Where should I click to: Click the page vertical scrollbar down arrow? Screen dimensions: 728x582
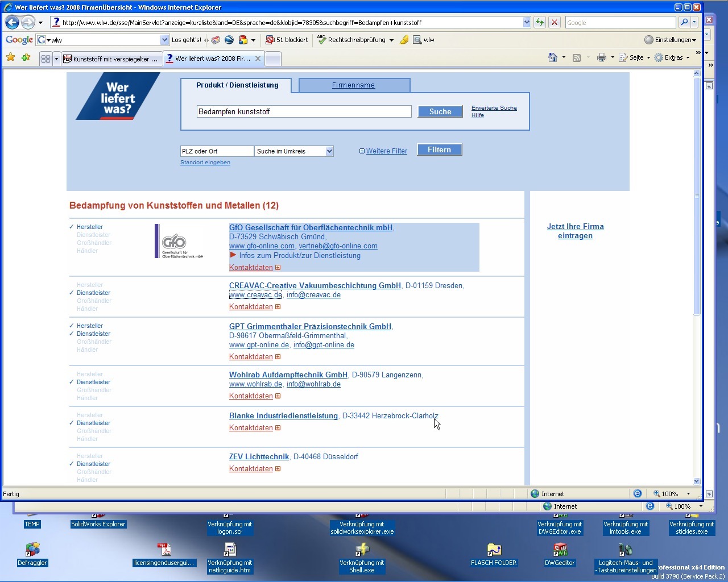pyautogui.click(x=697, y=481)
